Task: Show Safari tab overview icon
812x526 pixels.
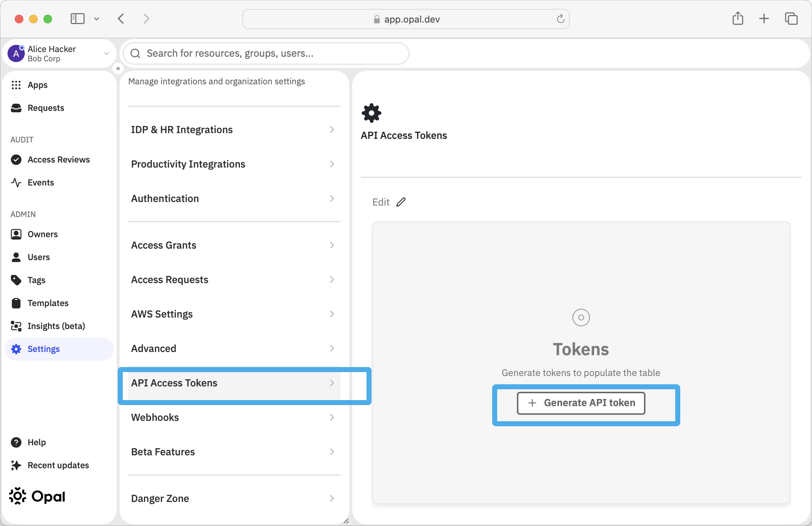Action: pos(791,19)
